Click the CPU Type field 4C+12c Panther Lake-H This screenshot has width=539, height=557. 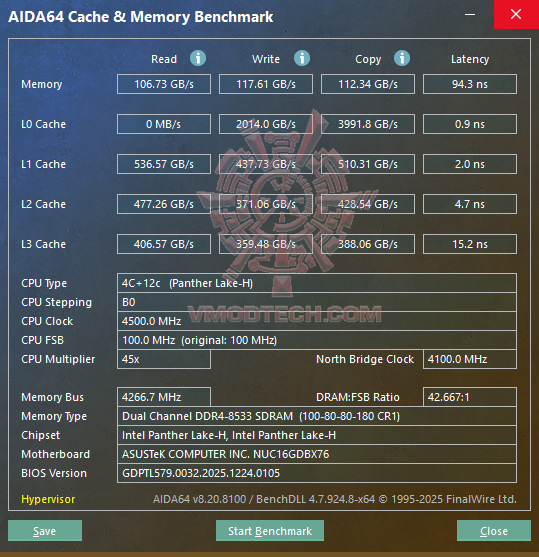(317, 283)
